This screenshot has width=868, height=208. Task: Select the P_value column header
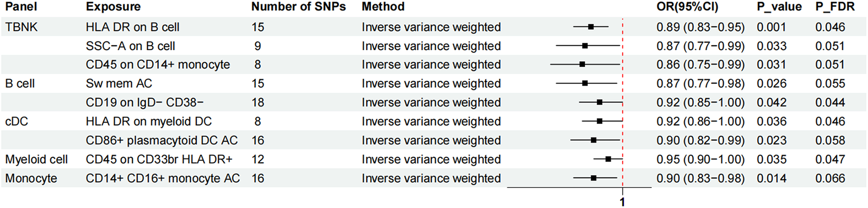click(779, 7)
